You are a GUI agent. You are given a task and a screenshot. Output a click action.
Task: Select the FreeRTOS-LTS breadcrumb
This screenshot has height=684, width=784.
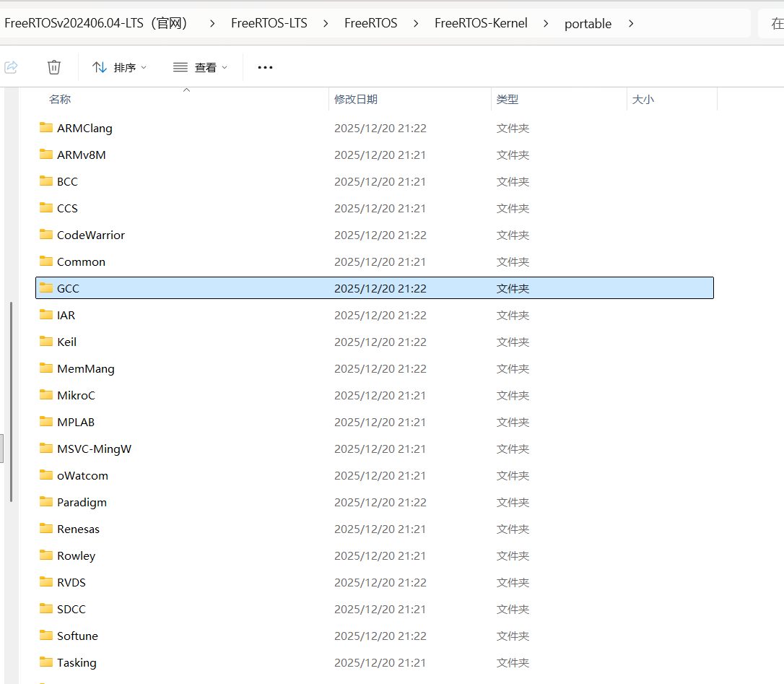click(x=269, y=24)
